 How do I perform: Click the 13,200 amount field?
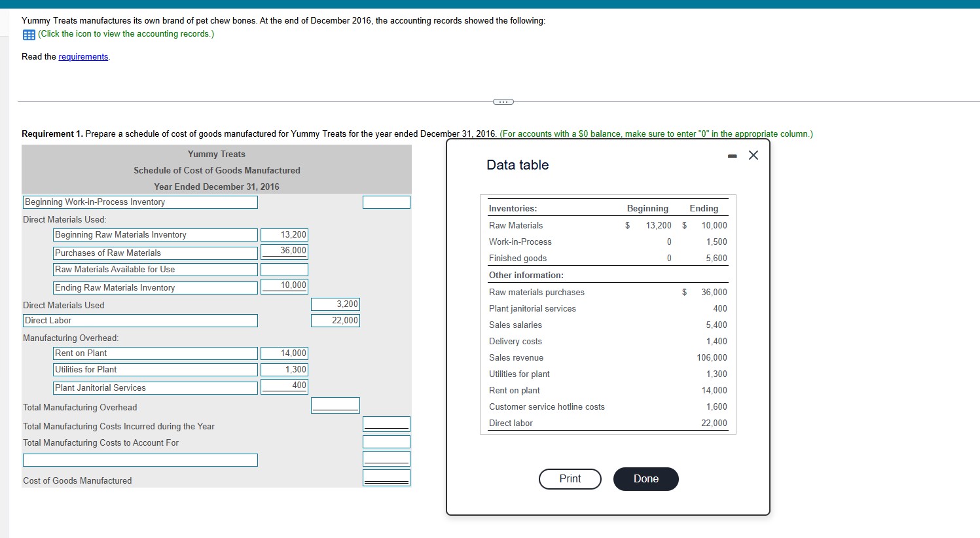(x=284, y=235)
